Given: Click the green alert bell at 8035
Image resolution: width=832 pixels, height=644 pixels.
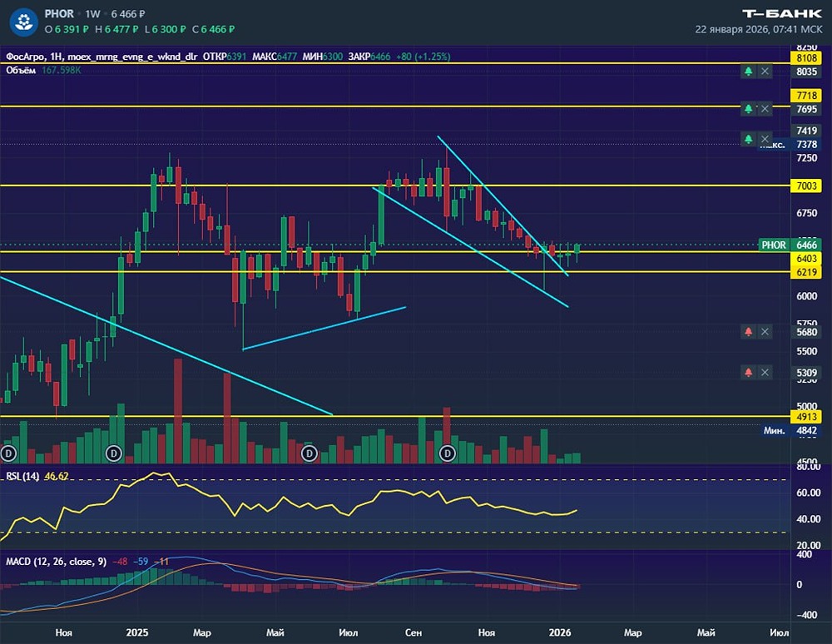Looking at the screenshot, I should 748,71.
